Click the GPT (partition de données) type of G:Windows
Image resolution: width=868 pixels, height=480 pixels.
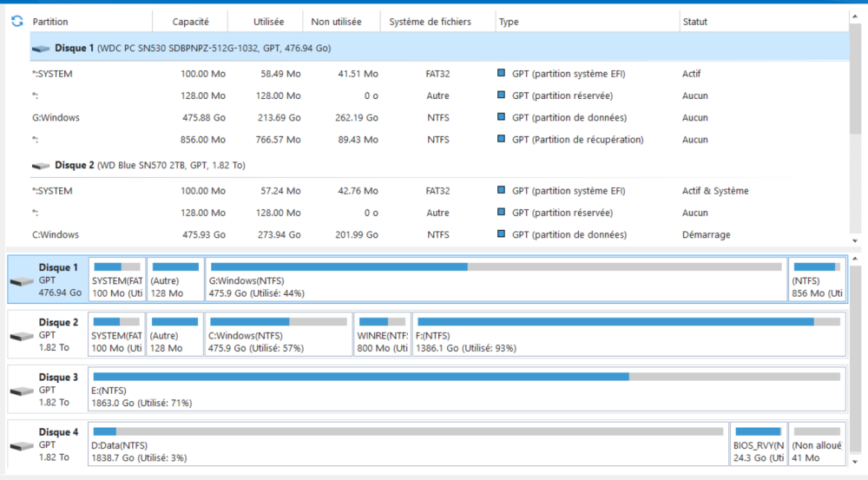[x=569, y=117]
